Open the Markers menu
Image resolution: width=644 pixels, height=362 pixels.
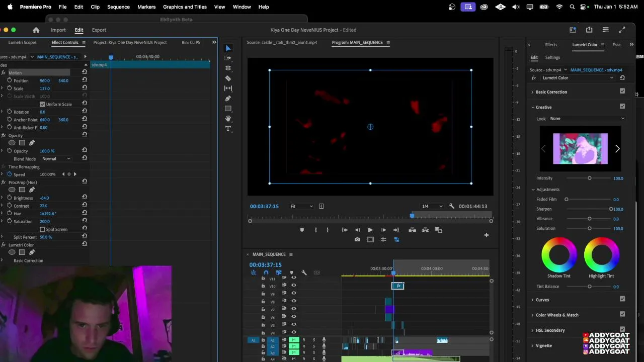click(x=146, y=7)
